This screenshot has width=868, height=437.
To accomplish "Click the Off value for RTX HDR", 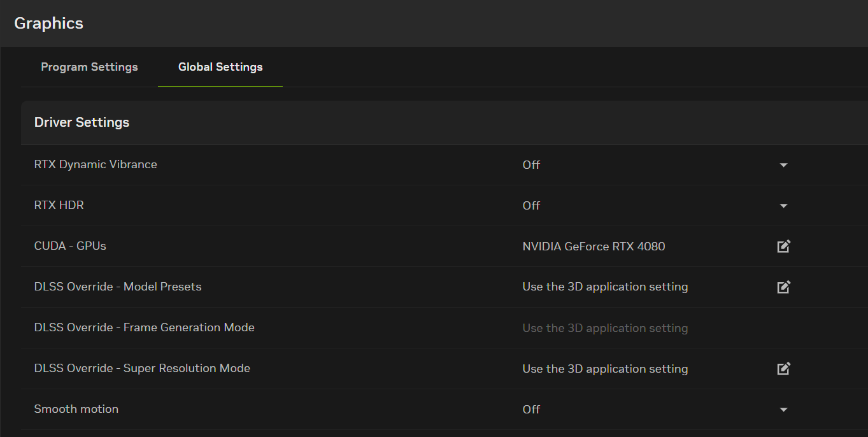I will point(531,206).
